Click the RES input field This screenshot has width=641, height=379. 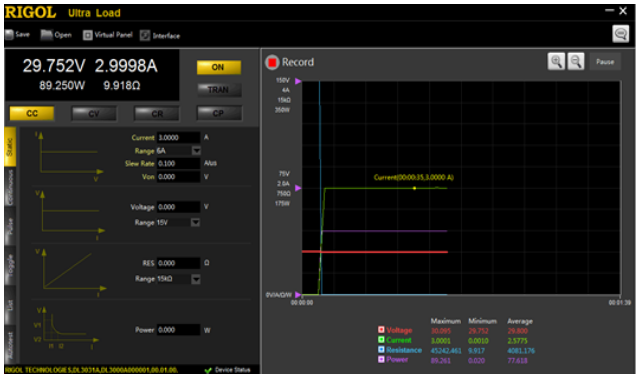pyautogui.click(x=179, y=263)
